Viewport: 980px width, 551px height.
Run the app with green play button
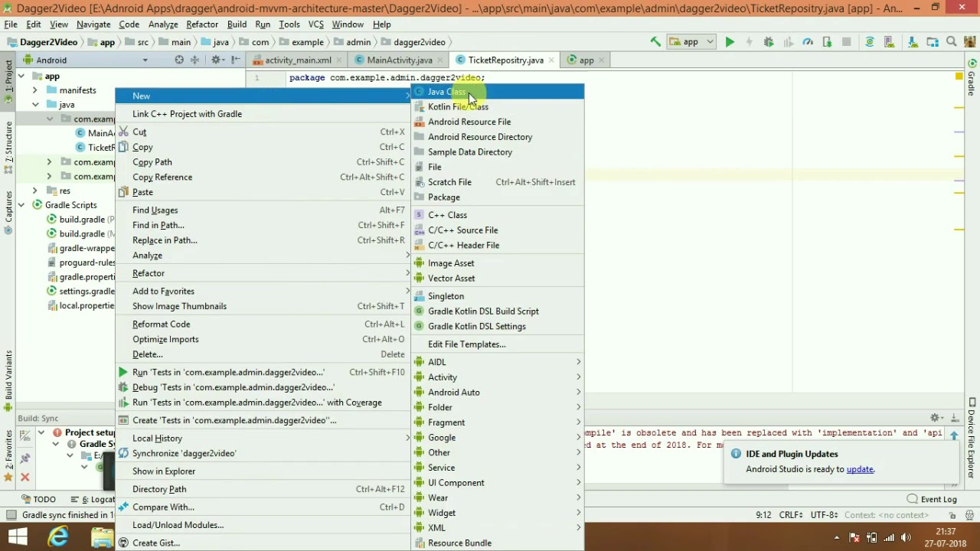730,42
